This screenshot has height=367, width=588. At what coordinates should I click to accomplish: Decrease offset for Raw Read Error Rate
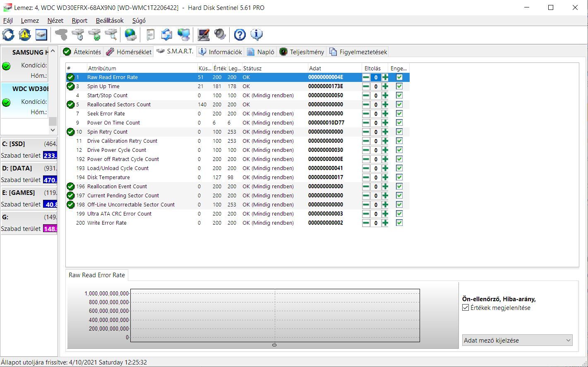coord(366,77)
